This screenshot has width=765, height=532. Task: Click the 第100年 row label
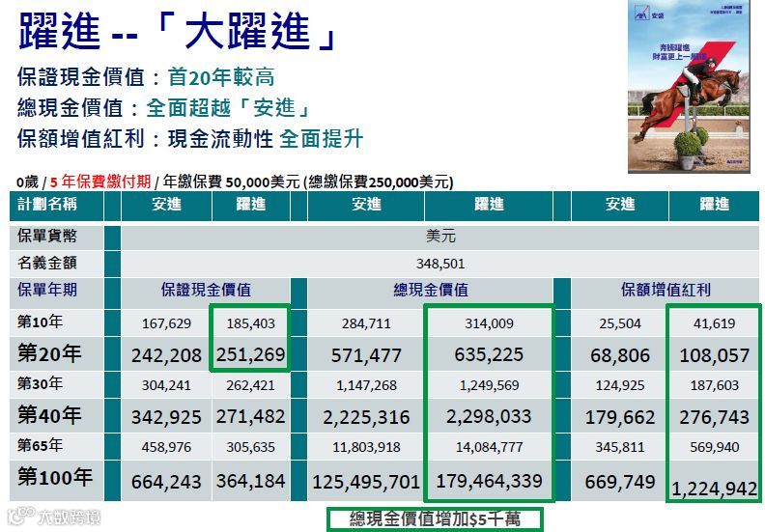[55, 477]
